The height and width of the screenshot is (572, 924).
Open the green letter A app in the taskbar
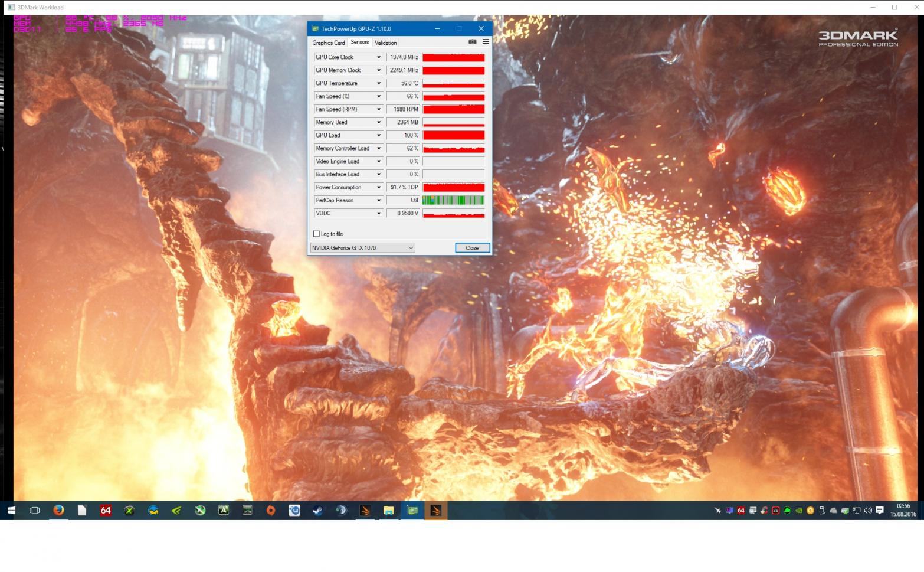click(224, 511)
